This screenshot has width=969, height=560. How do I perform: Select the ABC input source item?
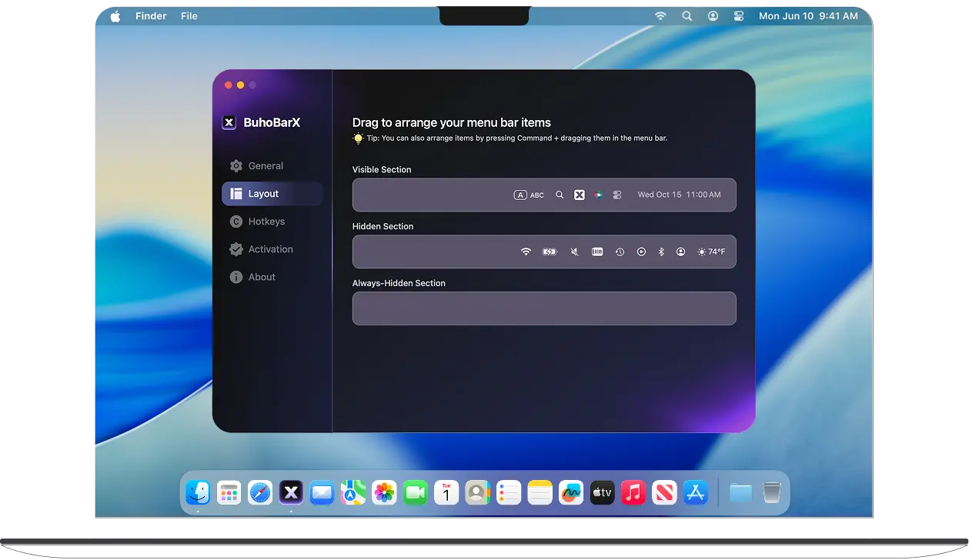pos(529,195)
